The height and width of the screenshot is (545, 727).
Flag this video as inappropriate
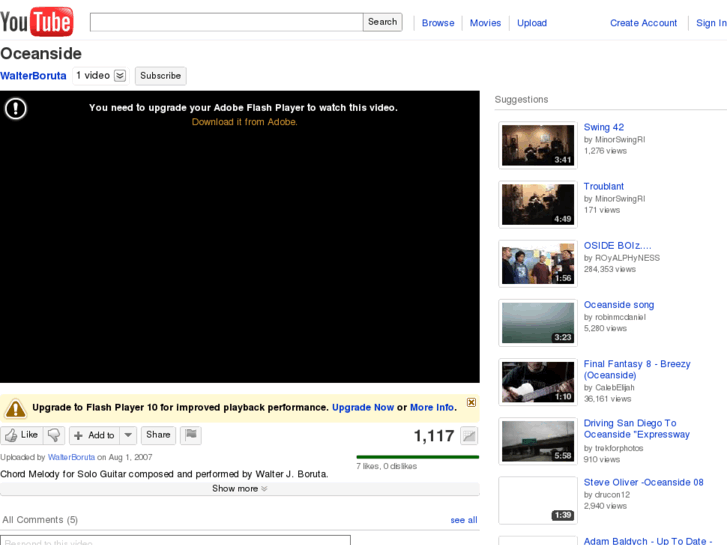(191, 435)
